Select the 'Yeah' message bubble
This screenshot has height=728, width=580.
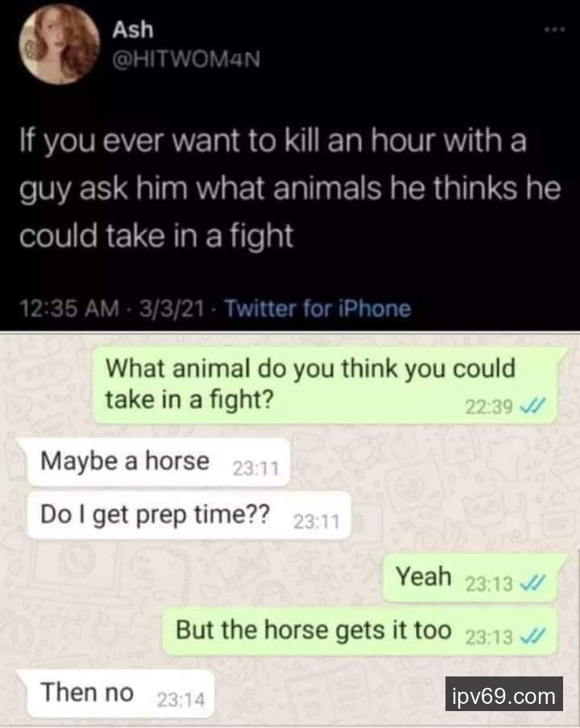click(x=470, y=577)
